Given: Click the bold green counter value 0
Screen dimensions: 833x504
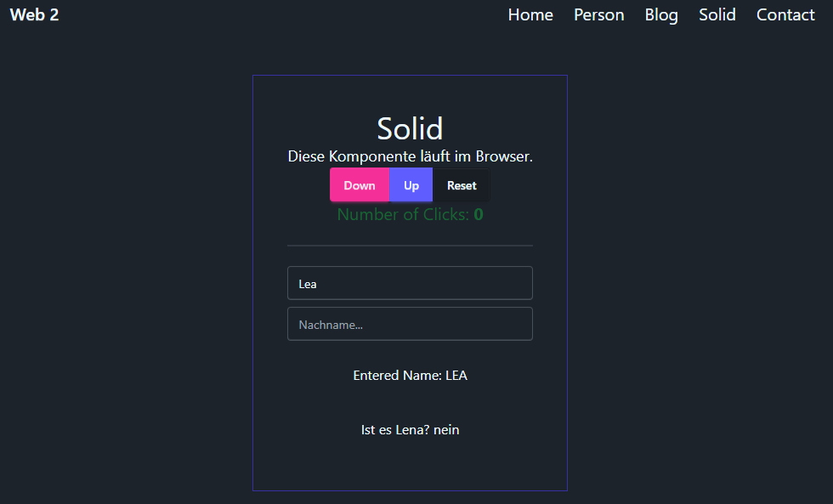Looking at the screenshot, I should pos(479,214).
